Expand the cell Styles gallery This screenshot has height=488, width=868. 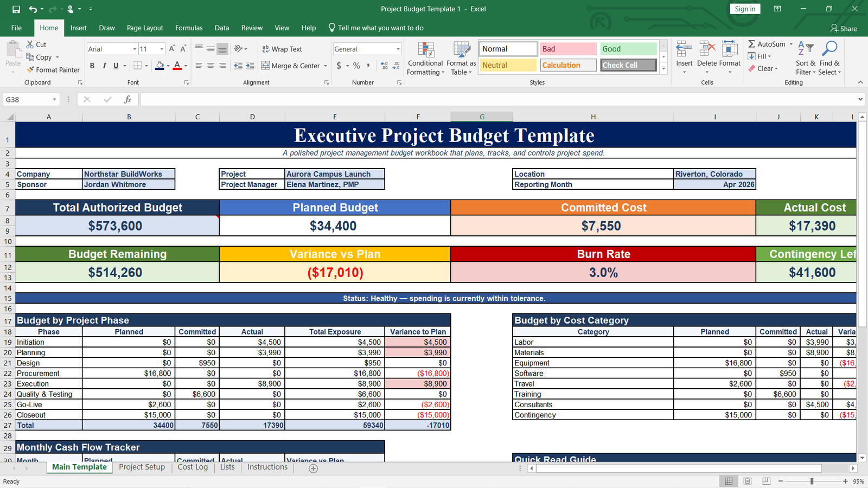[x=663, y=69]
